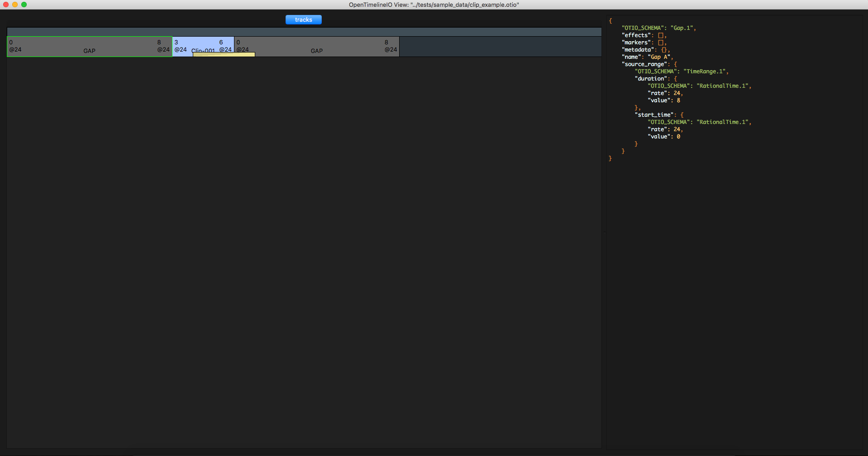Click the source_range key in the JSON panel

coord(644,64)
